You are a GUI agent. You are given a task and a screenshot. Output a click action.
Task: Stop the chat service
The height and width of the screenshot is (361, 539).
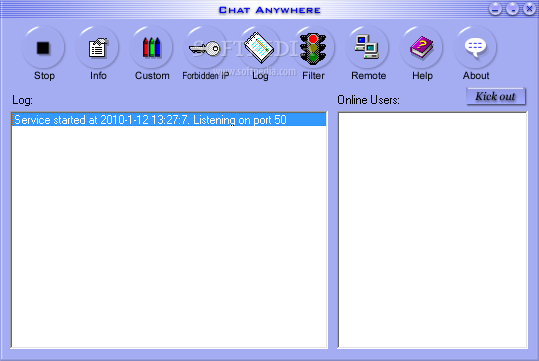[43, 48]
